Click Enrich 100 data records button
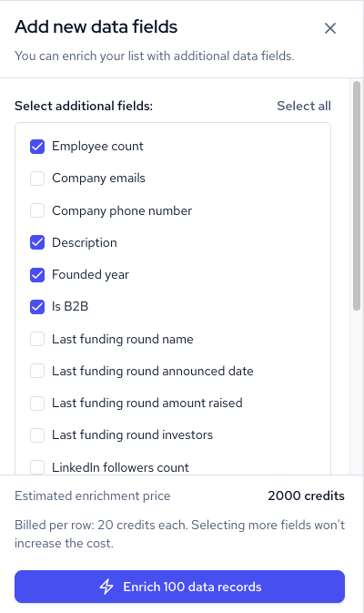 coord(179,587)
